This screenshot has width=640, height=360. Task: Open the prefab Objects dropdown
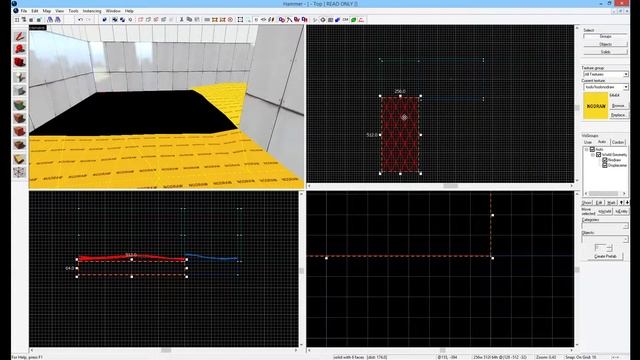point(605,239)
